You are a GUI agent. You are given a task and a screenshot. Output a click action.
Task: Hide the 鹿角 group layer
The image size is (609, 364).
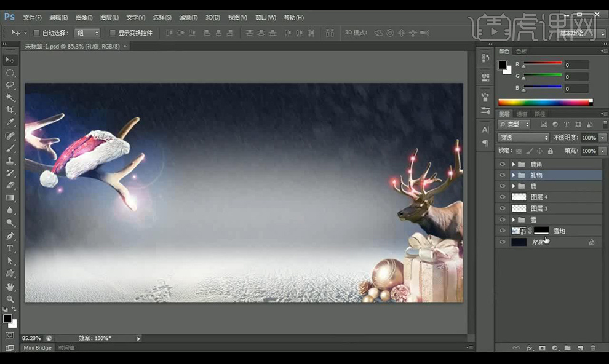tap(503, 164)
